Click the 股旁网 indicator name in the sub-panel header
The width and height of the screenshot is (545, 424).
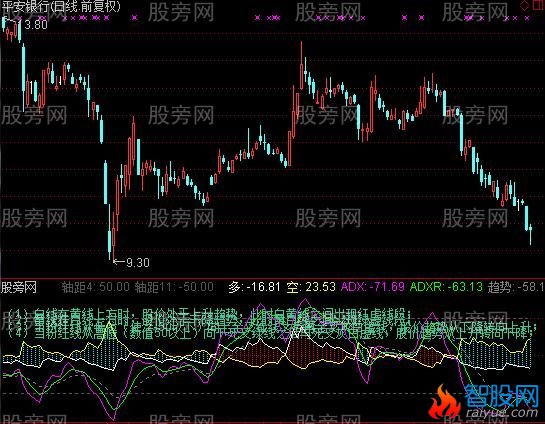pos(19,287)
